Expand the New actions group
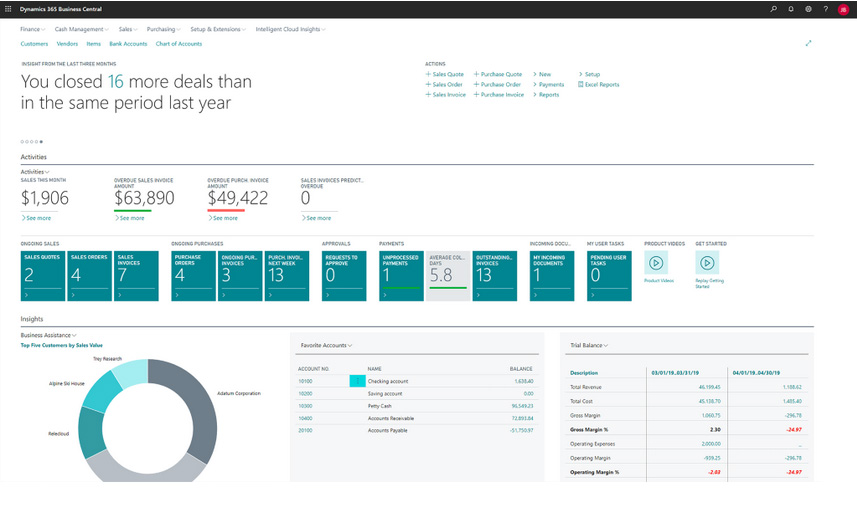Viewport: 857px width, 507px height. [542, 74]
